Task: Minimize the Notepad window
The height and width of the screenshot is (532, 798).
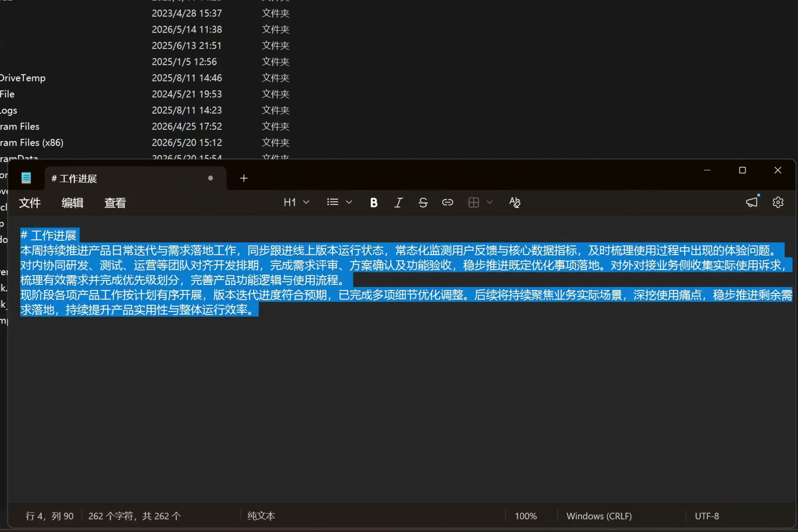Action: coord(707,170)
